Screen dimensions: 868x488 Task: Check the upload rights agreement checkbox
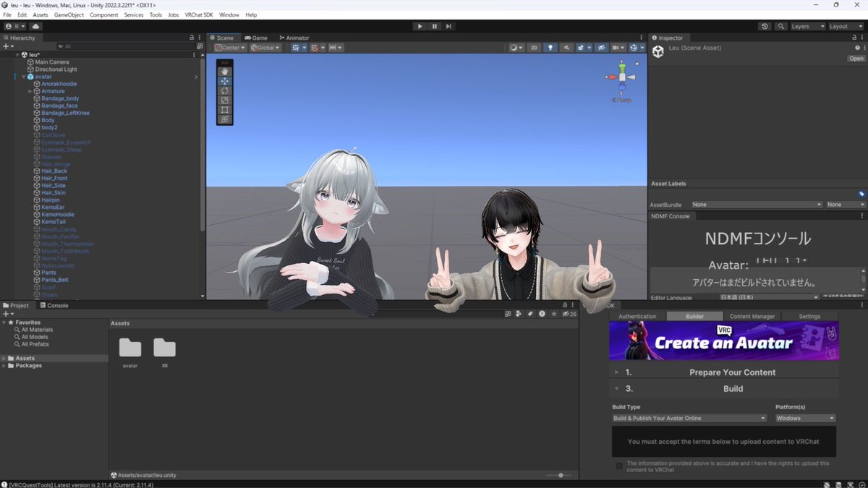[618, 466]
